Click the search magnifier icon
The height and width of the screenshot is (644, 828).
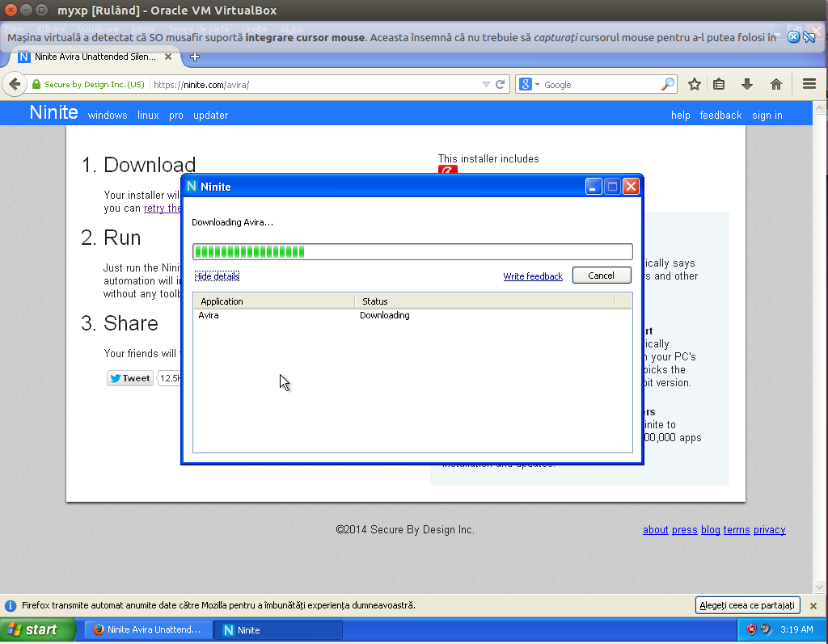tap(668, 84)
